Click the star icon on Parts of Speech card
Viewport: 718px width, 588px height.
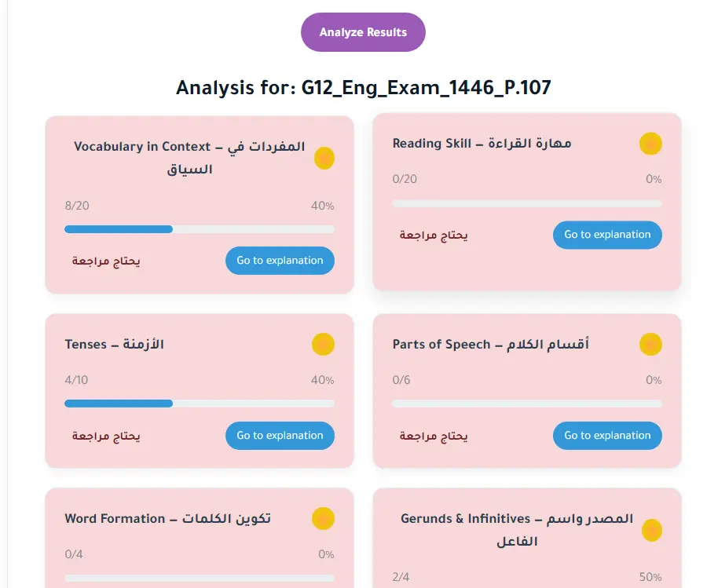[x=650, y=345]
